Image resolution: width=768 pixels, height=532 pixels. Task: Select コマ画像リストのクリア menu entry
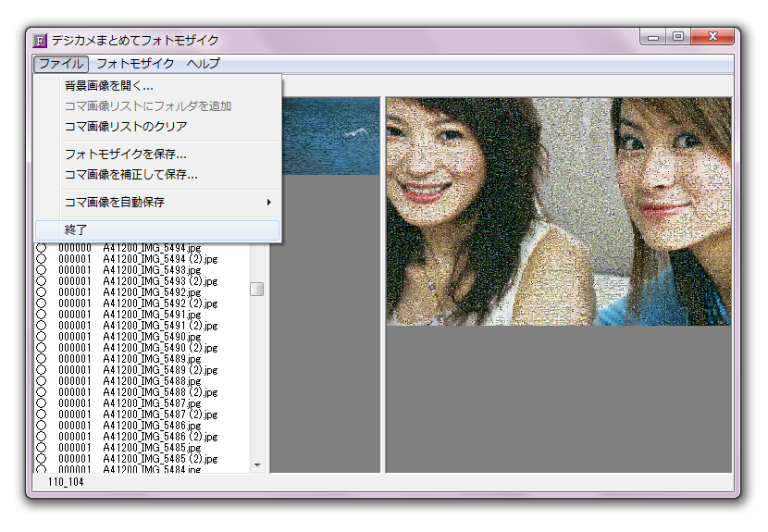(x=126, y=127)
